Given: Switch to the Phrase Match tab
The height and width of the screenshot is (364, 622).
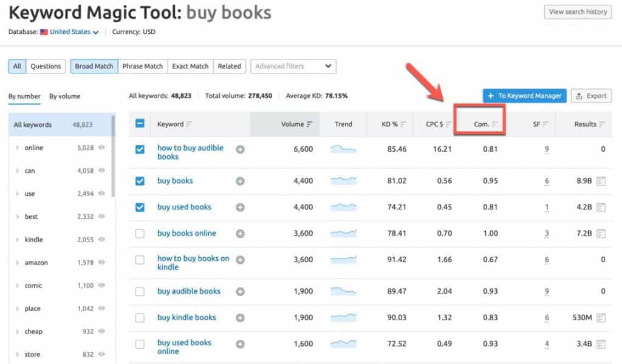Looking at the screenshot, I should click(x=142, y=66).
